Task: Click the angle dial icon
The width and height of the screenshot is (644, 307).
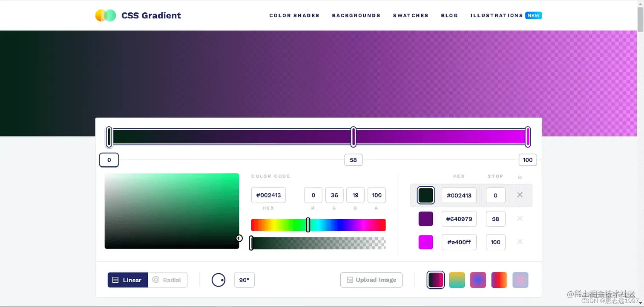Action: coord(218,280)
